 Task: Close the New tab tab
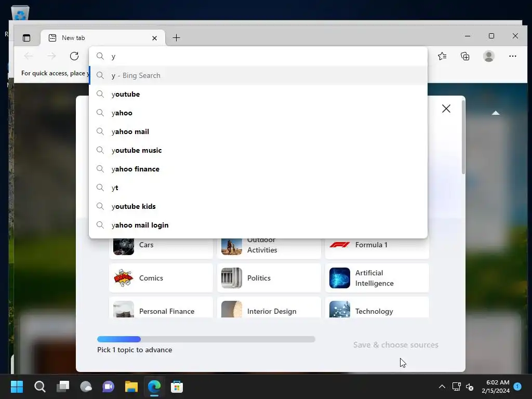point(154,38)
